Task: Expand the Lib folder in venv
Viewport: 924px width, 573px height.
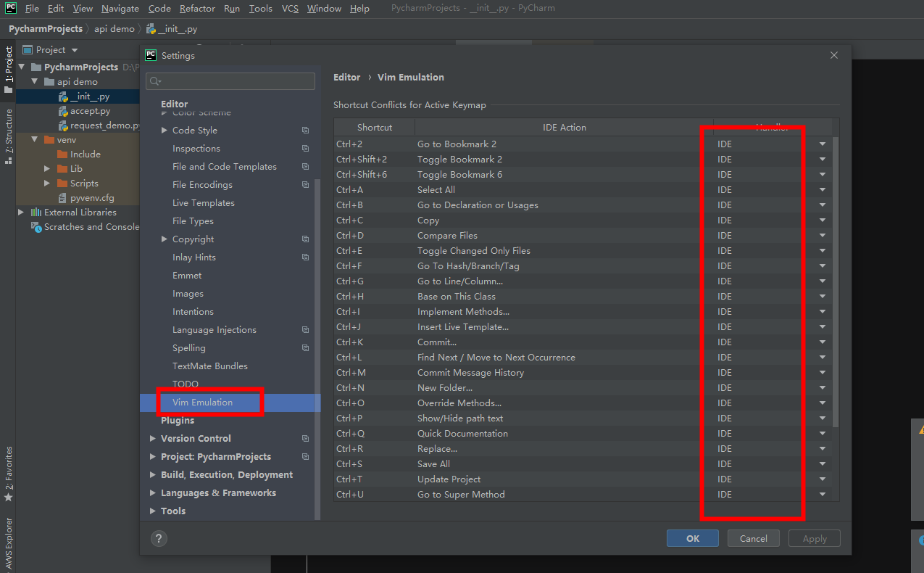Action: (x=48, y=169)
